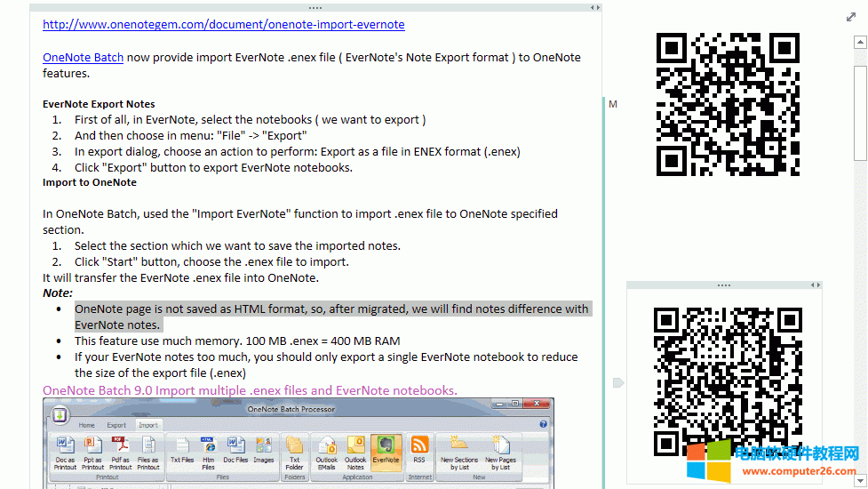Click the full page view expand arrow
The image size is (868, 489).
tap(851, 17)
